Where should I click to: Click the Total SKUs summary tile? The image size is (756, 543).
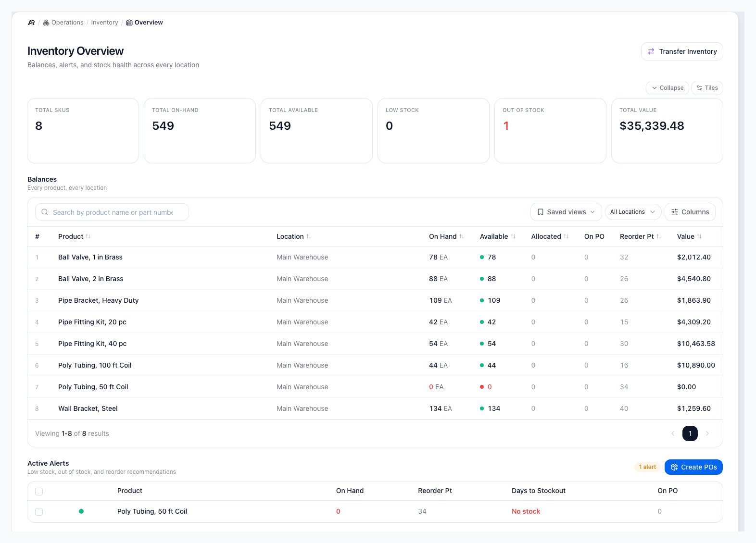tap(83, 131)
